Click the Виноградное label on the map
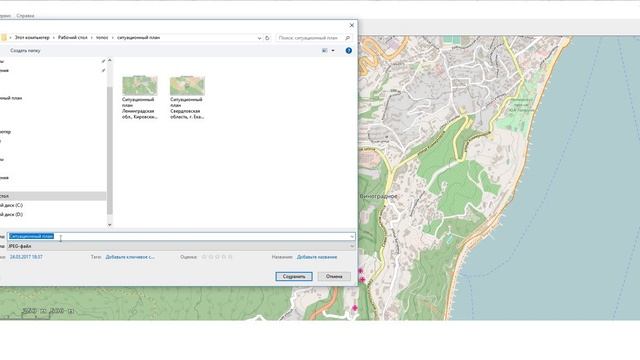Screen dimensions: 640x360 tap(378, 196)
